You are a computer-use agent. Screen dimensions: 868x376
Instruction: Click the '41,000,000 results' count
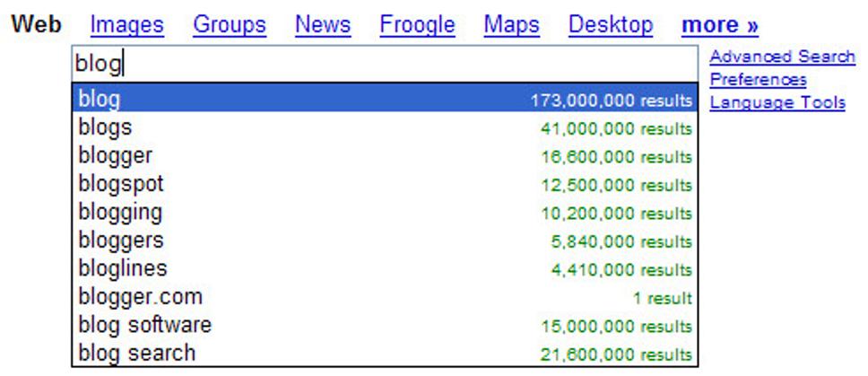(x=616, y=129)
